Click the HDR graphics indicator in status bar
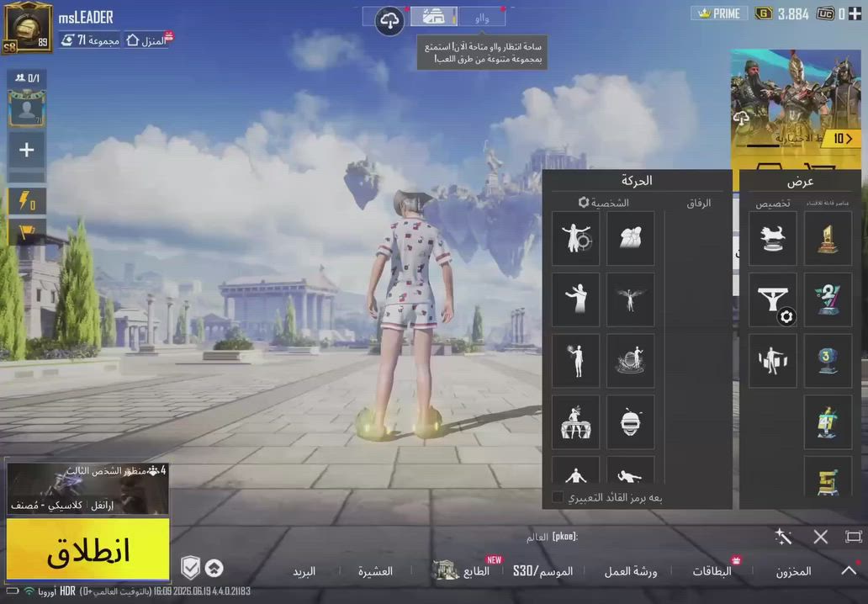This screenshot has width=868, height=604. (67, 591)
